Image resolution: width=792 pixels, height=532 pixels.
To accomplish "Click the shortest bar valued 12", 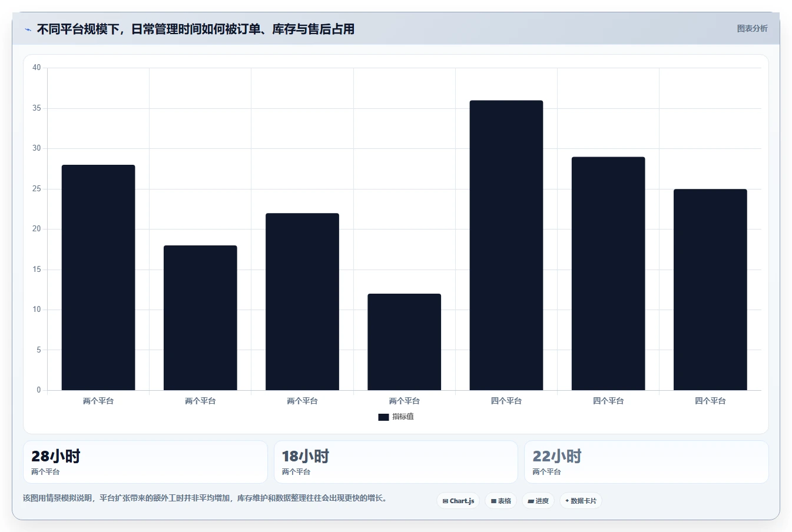I will point(405,342).
